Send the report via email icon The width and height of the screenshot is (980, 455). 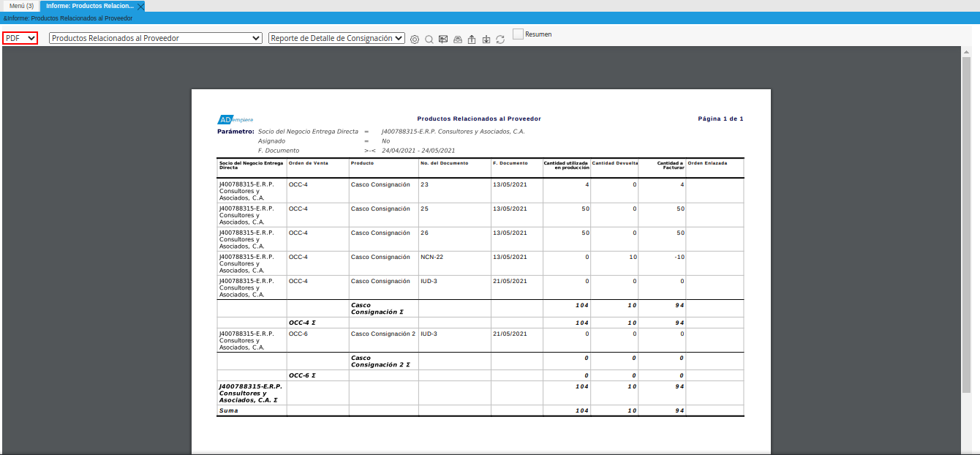coord(443,38)
